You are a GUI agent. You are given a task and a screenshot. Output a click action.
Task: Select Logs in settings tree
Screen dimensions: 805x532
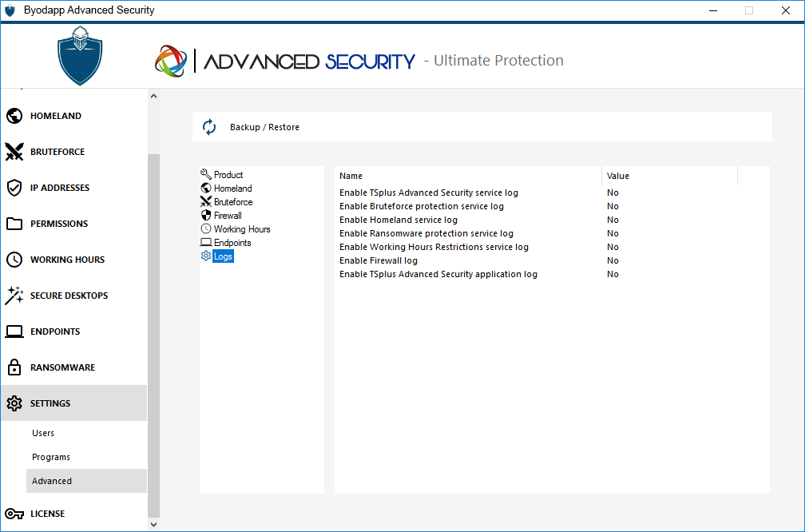pos(224,256)
